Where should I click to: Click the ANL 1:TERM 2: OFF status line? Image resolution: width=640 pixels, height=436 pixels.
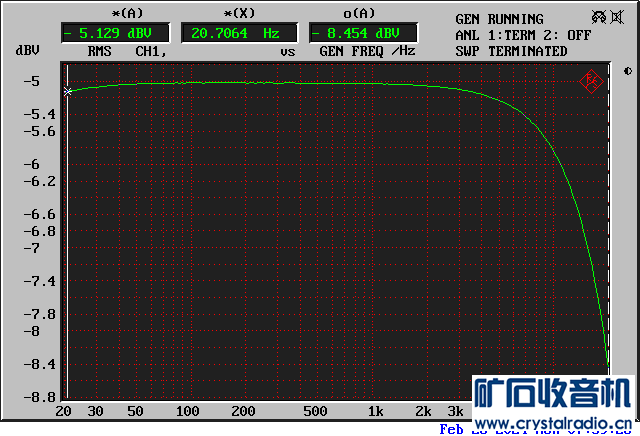click(x=523, y=35)
